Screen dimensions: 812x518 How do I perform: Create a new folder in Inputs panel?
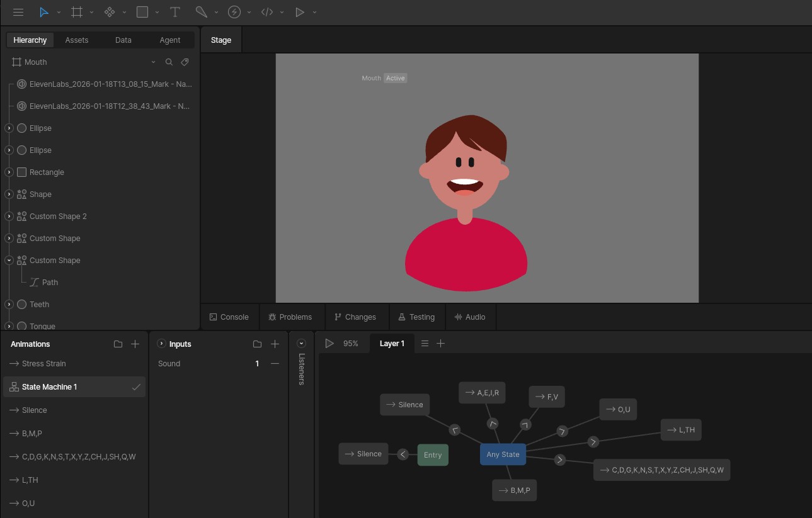click(x=257, y=344)
